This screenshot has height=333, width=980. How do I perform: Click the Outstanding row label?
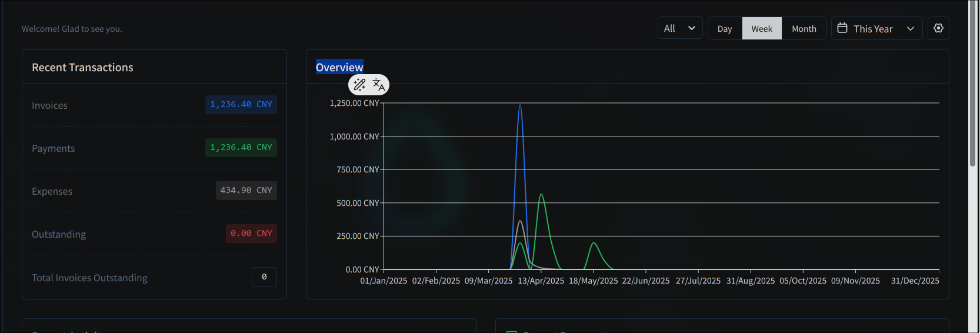[x=59, y=234]
